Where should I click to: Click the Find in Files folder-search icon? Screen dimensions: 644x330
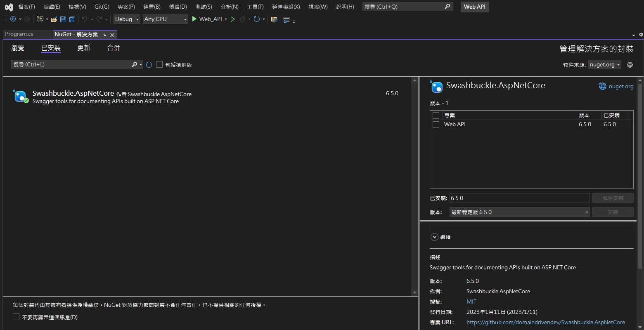click(274, 19)
